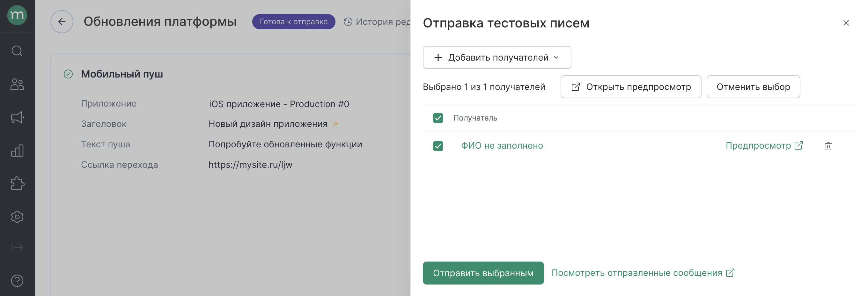Go back using the round arrow button
This screenshot has height=296, width=868.
pos(62,22)
